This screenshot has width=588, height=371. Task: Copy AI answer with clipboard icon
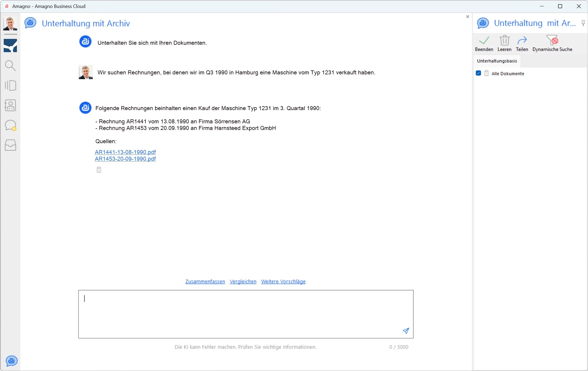coord(99,170)
